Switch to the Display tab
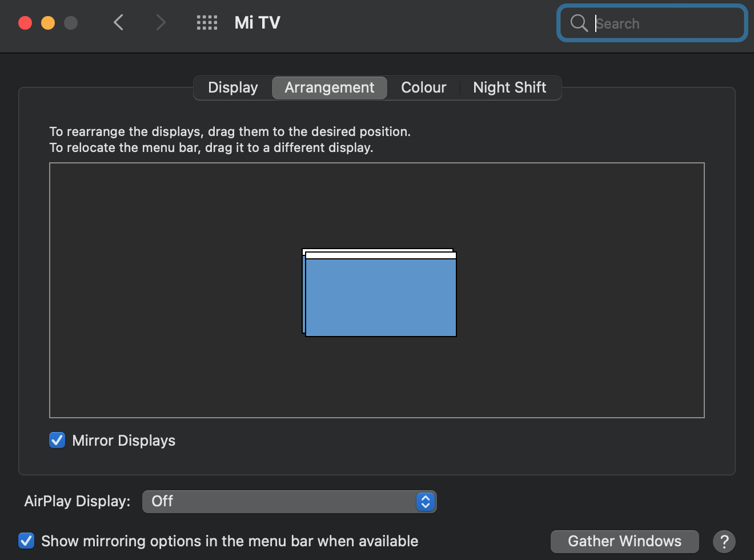Viewport: 754px width, 560px height. pyautogui.click(x=232, y=87)
